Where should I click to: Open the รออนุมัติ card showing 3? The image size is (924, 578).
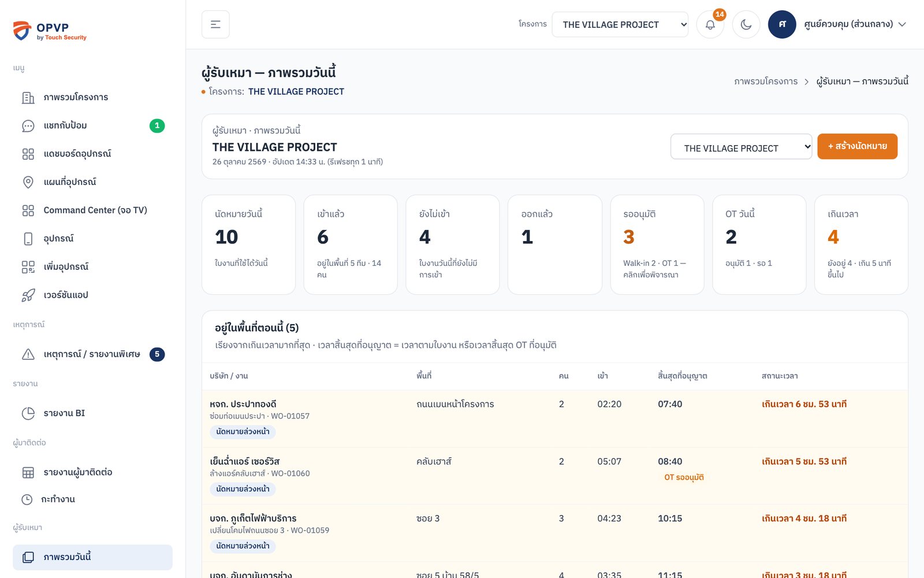(x=657, y=244)
